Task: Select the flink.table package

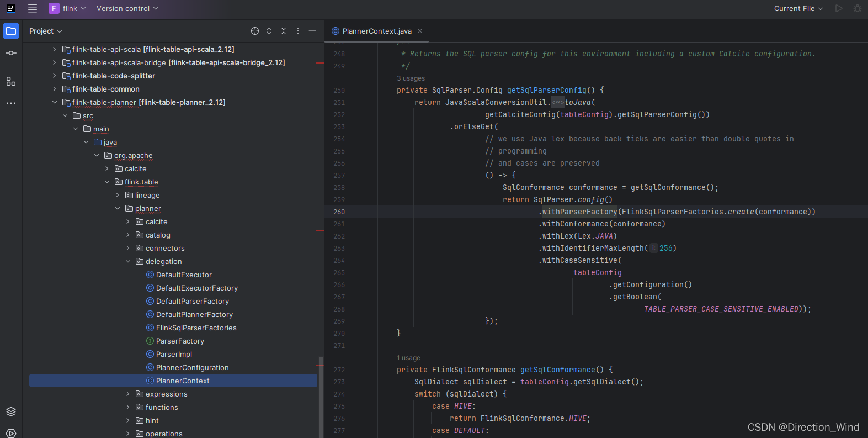Action: [141, 182]
